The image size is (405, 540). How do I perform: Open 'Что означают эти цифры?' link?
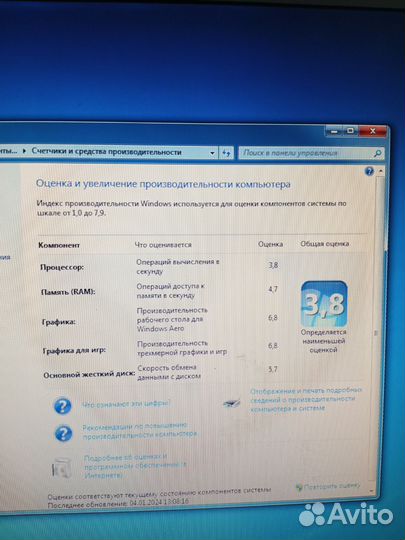[126, 404]
